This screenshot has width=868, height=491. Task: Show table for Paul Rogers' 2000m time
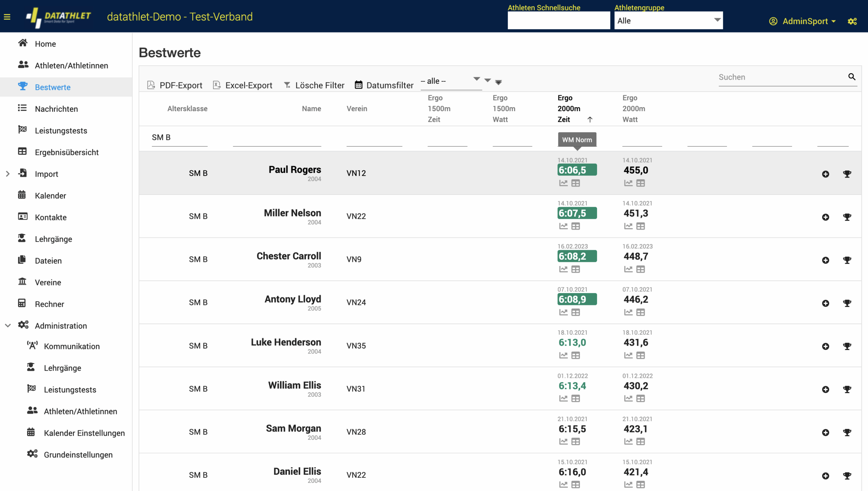click(576, 183)
